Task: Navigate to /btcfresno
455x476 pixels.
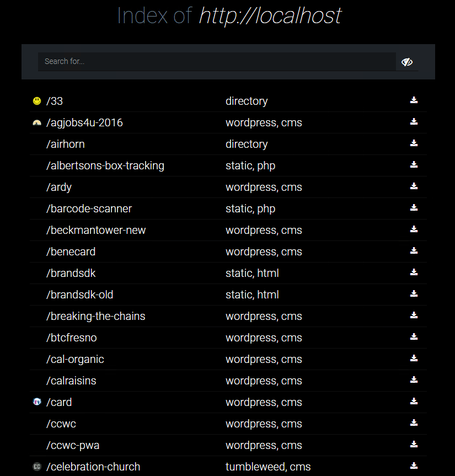Action: 71,338
